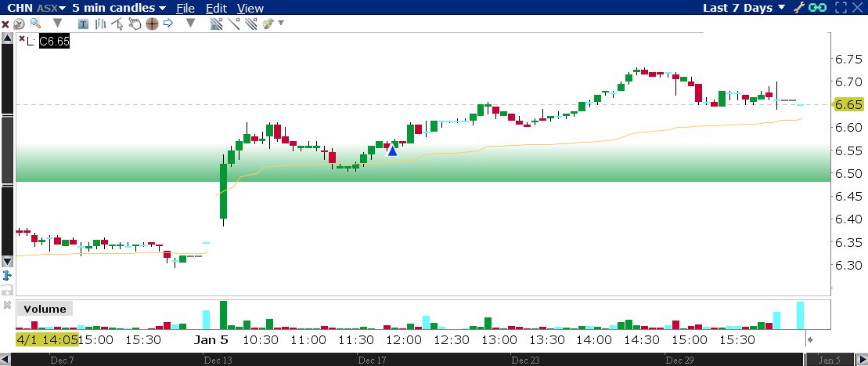
Task: Open the 5 min candles interval dropdown
Action: tap(119, 8)
